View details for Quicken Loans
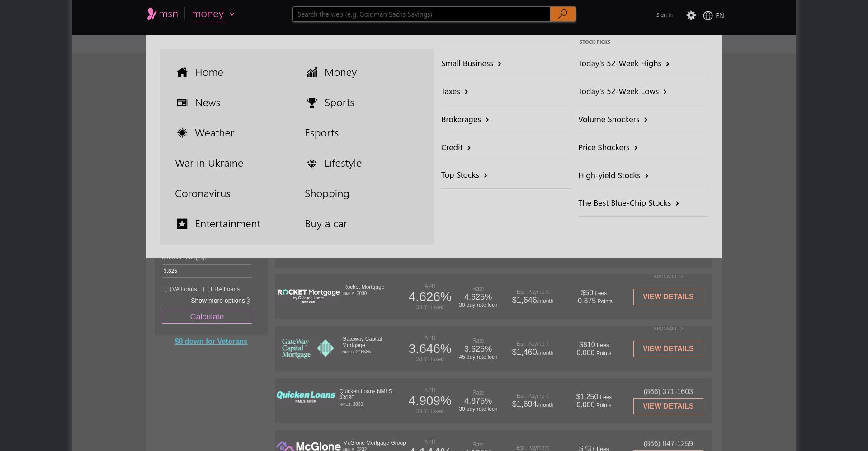This screenshot has width=868, height=451. (x=668, y=406)
